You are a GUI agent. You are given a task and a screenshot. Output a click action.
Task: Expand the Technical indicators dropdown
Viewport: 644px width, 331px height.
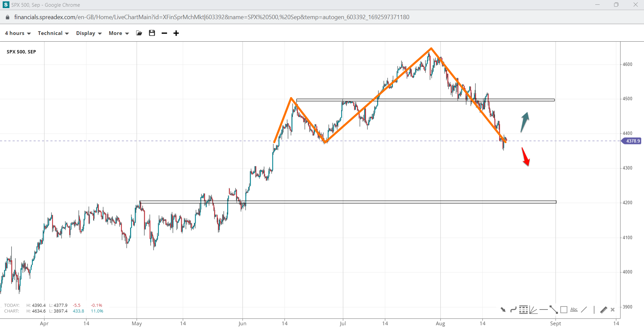[x=53, y=33]
